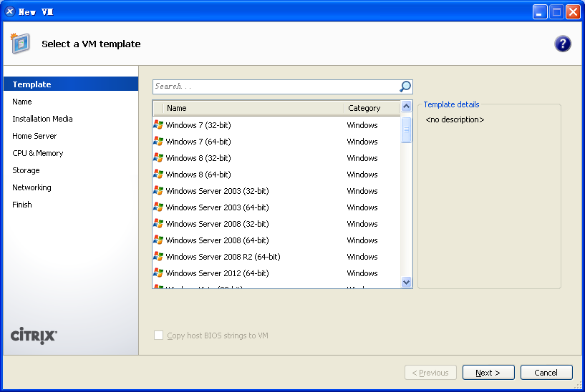This screenshot has height=392, width=585.
Task: Sort templates by the Category column header
Action: [x=372, y=108]
